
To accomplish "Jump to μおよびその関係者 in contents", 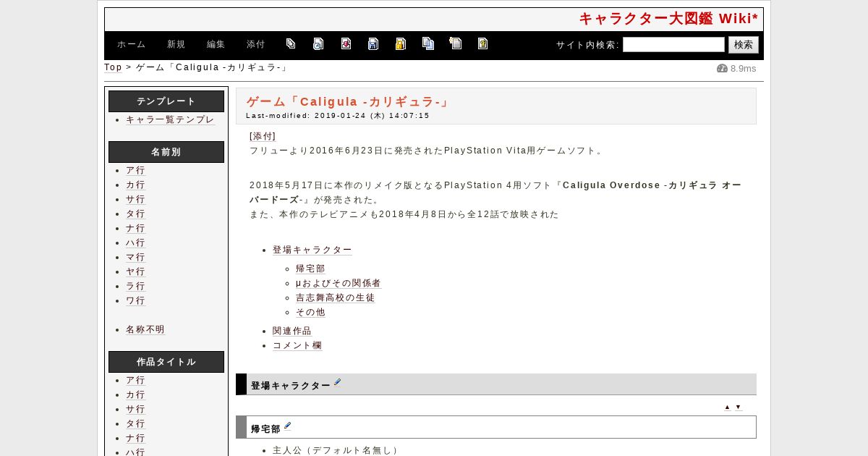I will pos(339,283).
